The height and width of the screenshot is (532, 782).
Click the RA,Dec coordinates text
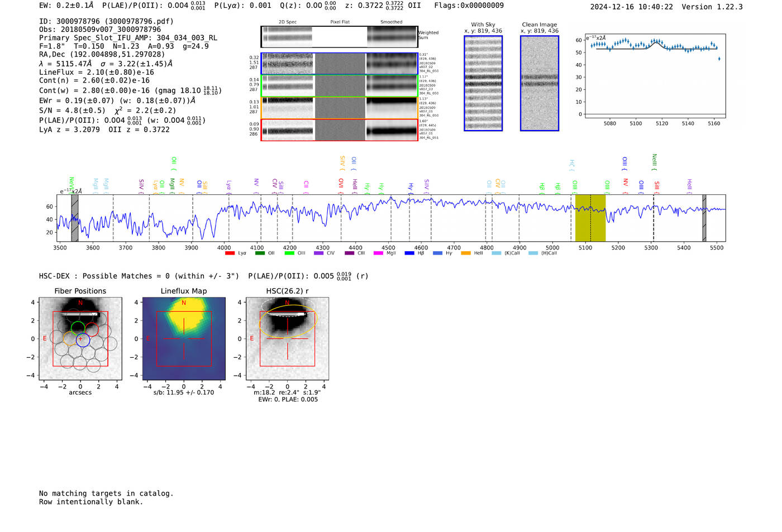click(x=102, y=54)
